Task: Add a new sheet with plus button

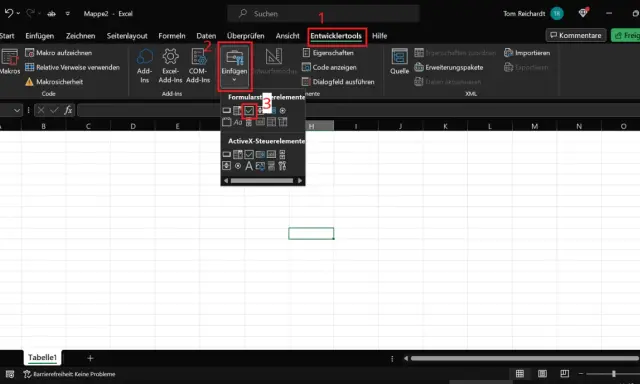Action: 90,358
